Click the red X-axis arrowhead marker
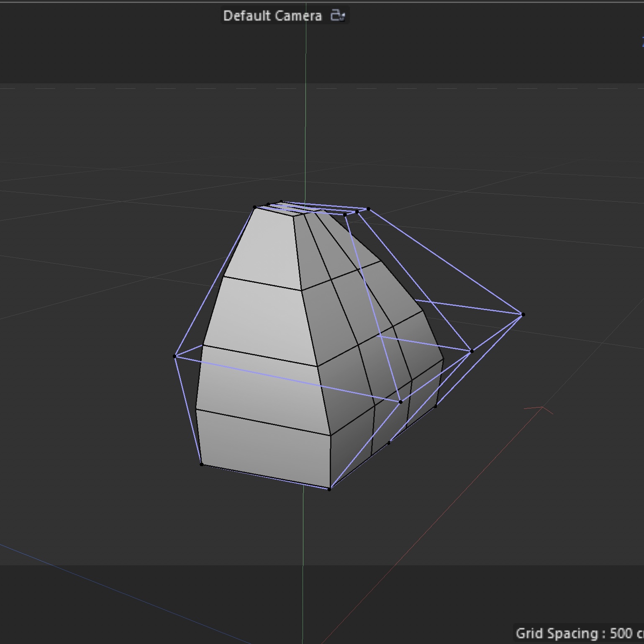This screenshot has width=644, height=644. [543, 407]
